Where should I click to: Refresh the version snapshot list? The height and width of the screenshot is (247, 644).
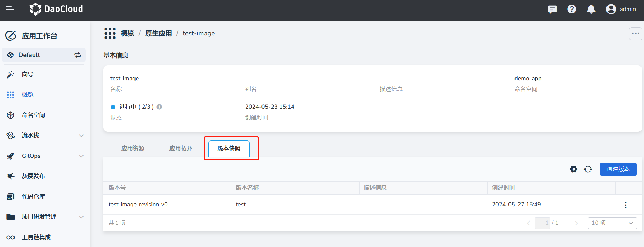click(588, 170)
